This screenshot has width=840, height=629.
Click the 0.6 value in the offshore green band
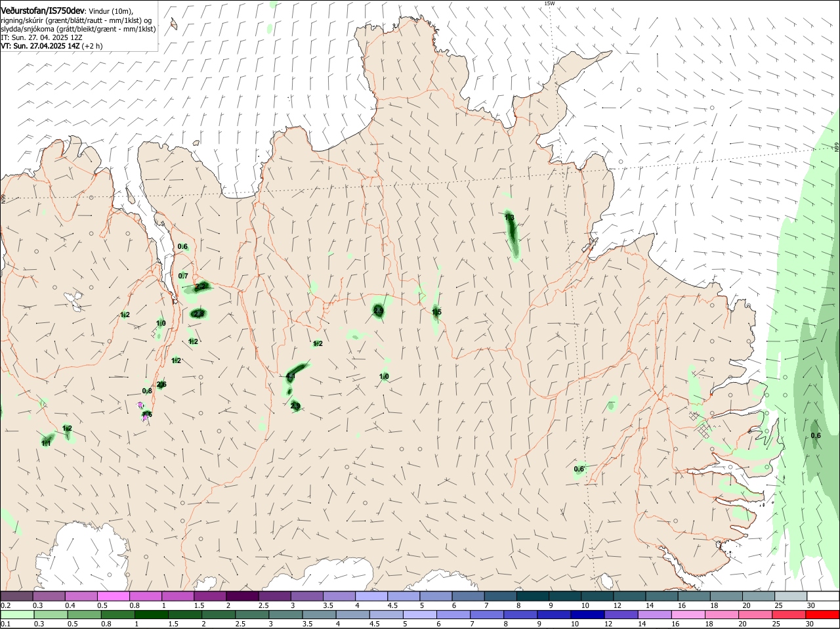816,435
